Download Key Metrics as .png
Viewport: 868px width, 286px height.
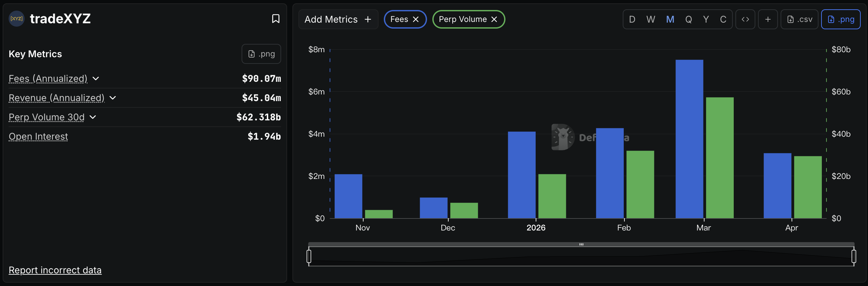[261, 54]
